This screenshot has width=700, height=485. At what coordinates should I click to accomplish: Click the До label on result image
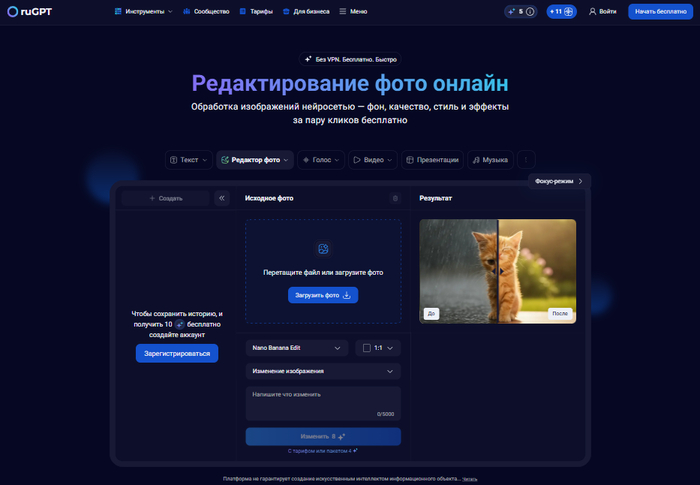click(x=431, y=313)
